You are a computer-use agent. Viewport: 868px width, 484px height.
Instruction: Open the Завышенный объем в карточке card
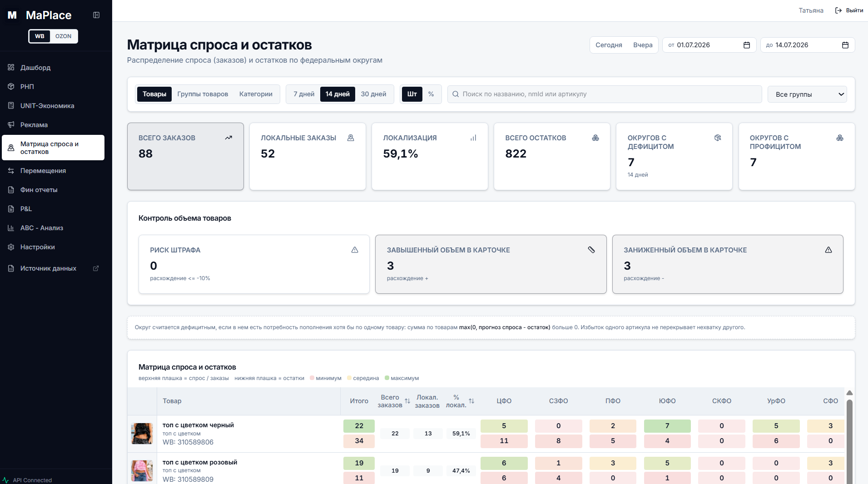tap(491, 264)
